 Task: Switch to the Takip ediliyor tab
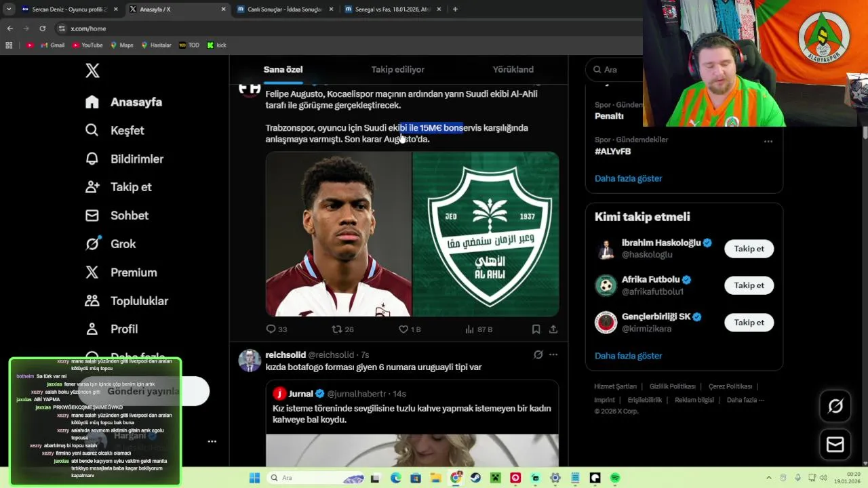pos(397,70)
